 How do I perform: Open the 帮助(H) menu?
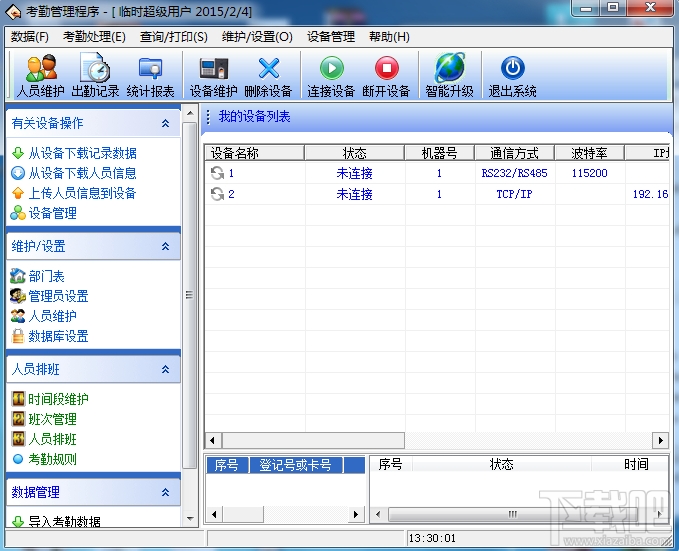point(389,37)
